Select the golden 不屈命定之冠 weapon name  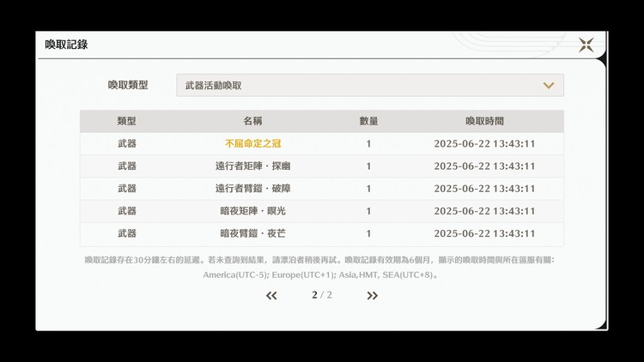coord(253,143)
